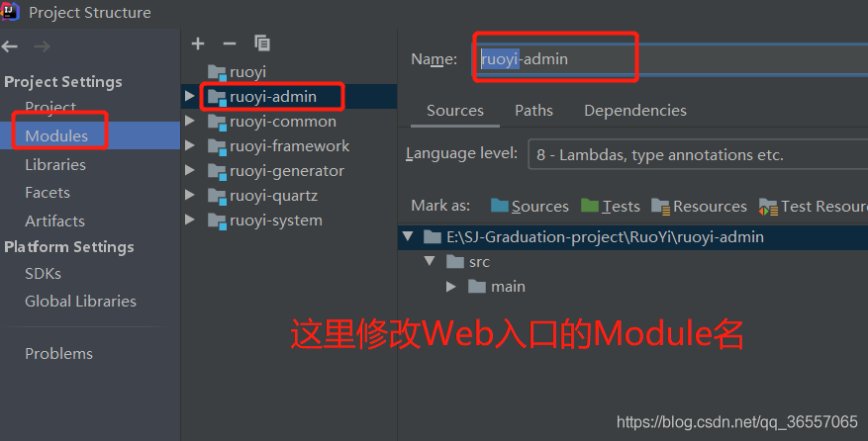Click the ruoyi-system module folder icon
This screenshot has height=441, width=868.
tap(217, 220)
